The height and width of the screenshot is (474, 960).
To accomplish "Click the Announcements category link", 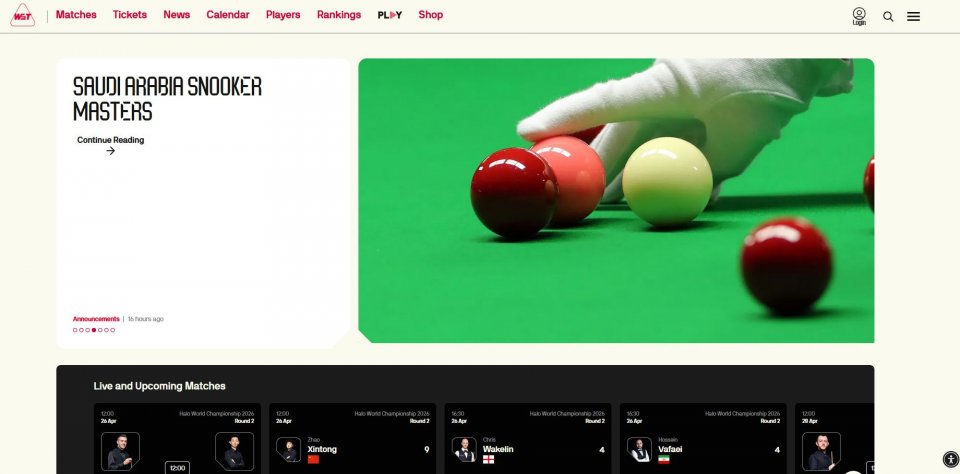I will tap(96, 319).
